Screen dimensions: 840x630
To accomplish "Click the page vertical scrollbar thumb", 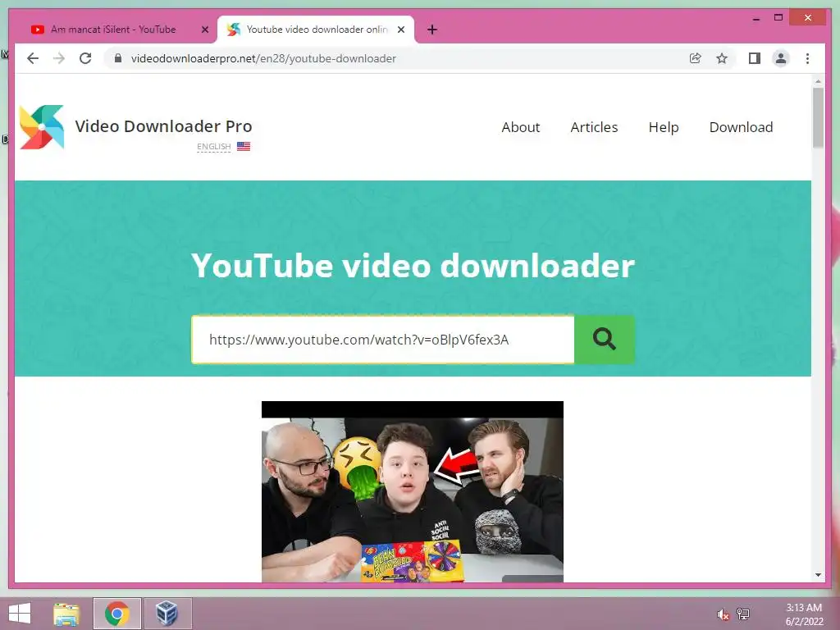I will [818, 118].
